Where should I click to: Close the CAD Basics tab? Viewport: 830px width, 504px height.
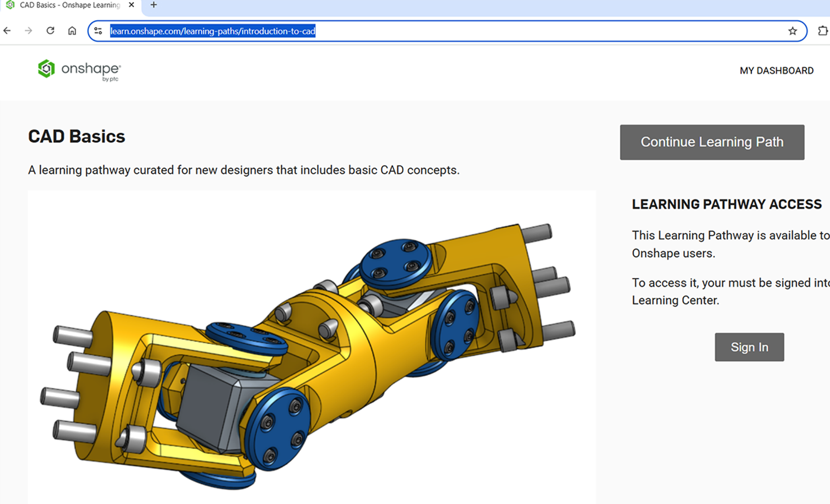(131, 5)
